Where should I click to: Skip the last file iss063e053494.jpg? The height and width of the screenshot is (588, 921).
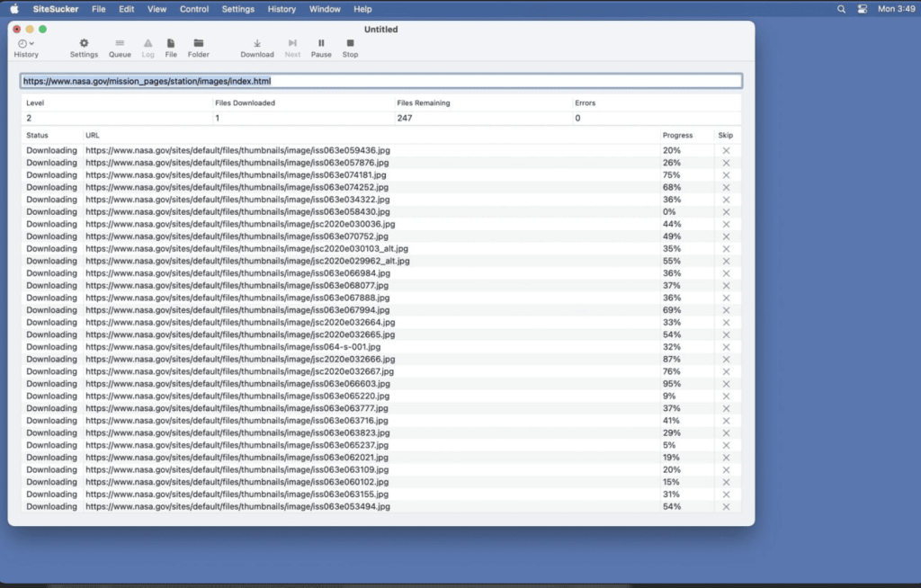[725, 506]
